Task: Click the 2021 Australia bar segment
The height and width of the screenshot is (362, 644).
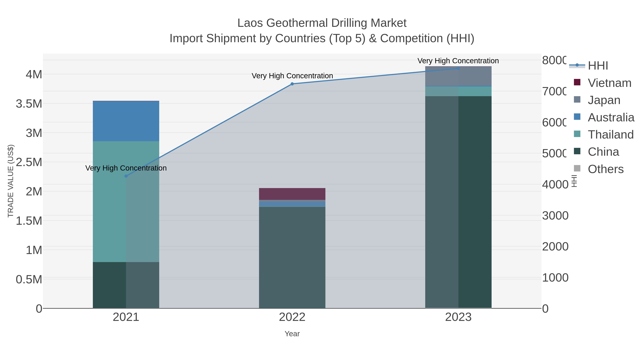Action: 126,121
